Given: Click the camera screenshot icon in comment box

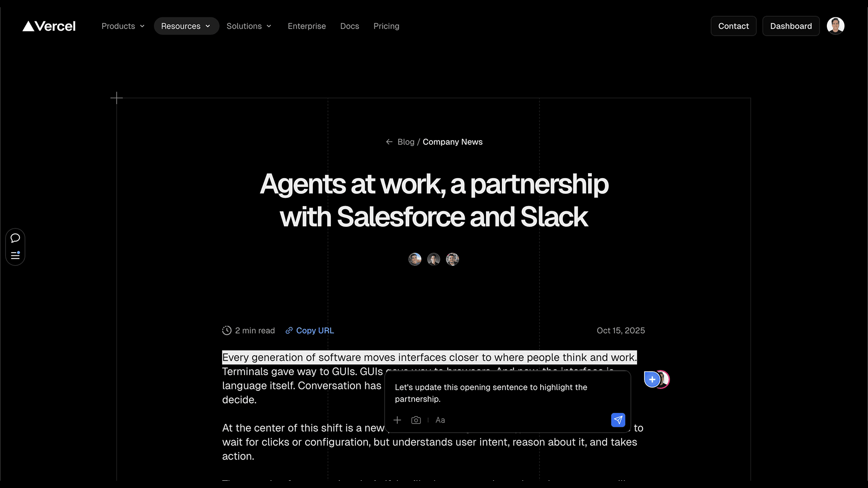Looking at the screenshot, I should [x=416, y=420].
